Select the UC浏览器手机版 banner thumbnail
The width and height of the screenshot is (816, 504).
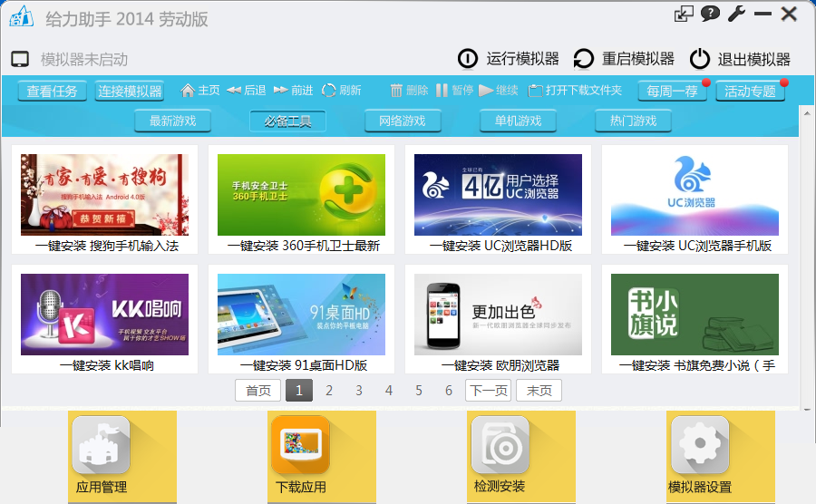click(695, 195)
